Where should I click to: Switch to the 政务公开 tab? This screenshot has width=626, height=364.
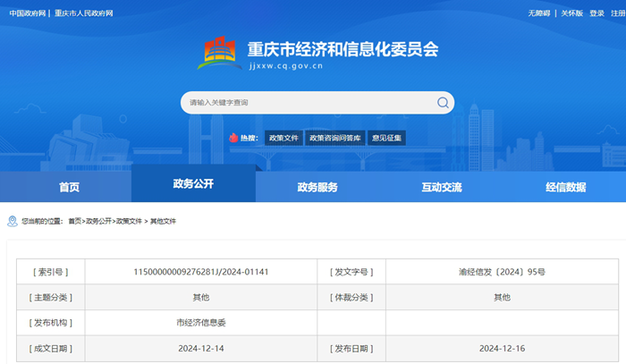pyautogui.click(x=193, y=184)
